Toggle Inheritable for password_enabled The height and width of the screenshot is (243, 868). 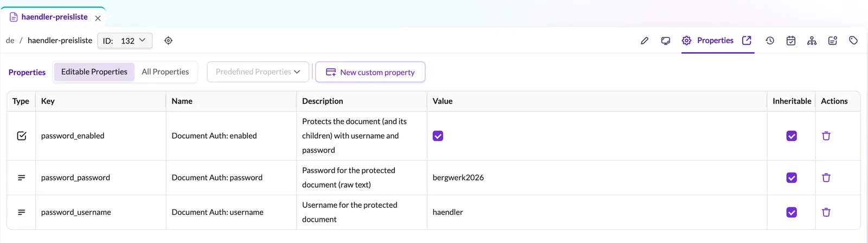click(792, 136)
